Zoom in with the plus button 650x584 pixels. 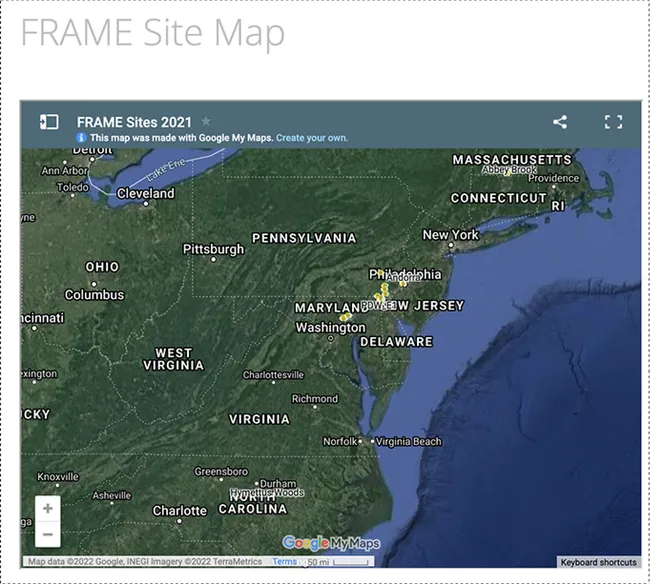(48, 509)
